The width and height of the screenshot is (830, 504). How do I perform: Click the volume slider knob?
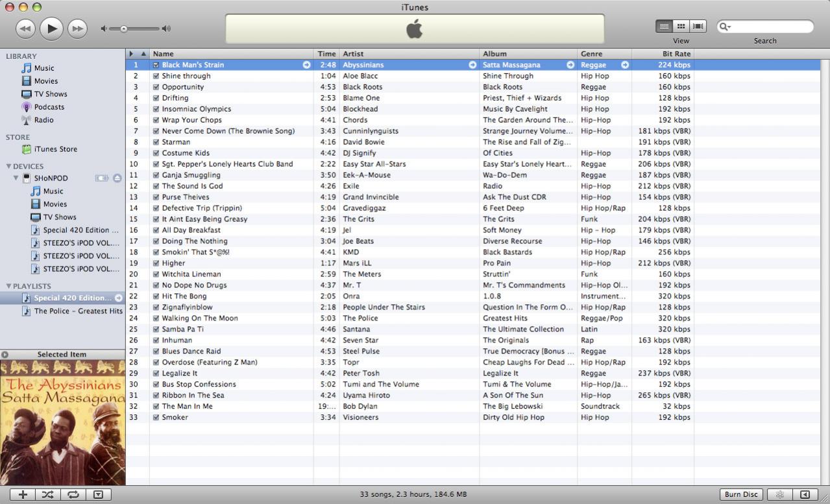click(123, 29)
